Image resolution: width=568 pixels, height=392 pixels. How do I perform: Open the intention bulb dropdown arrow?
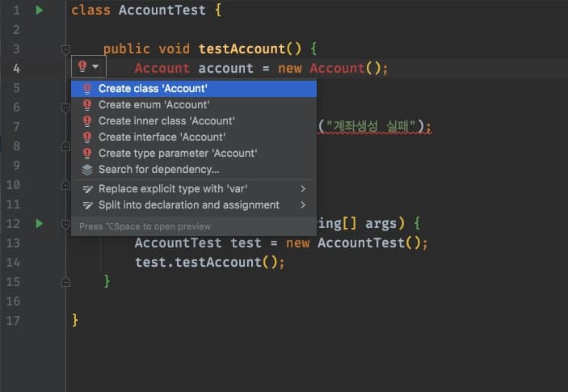(x=95, y=66)
